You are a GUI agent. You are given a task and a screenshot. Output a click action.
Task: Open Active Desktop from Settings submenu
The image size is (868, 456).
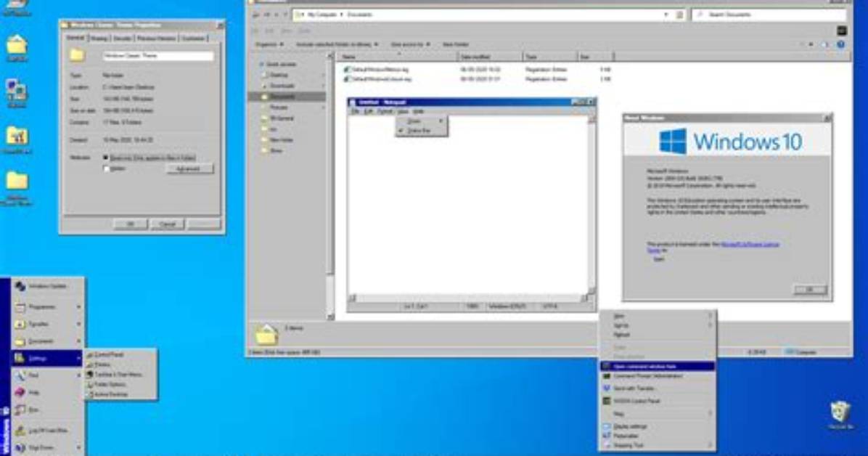point(120,394)
